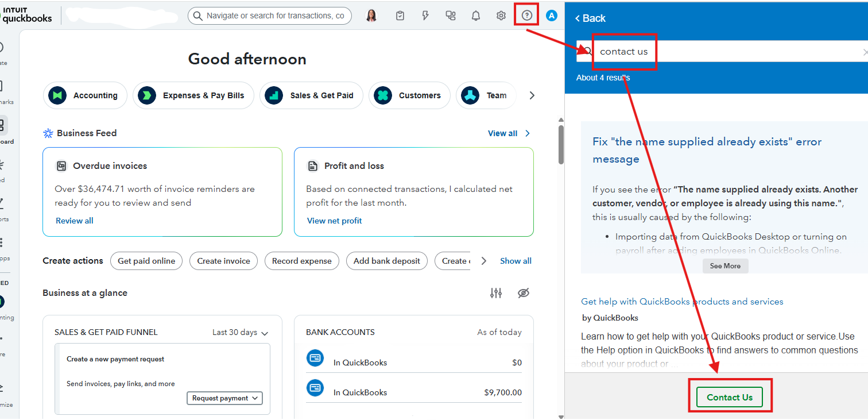Click the Create invoice button
Screen dimensions: 868x420
point(224,261)
